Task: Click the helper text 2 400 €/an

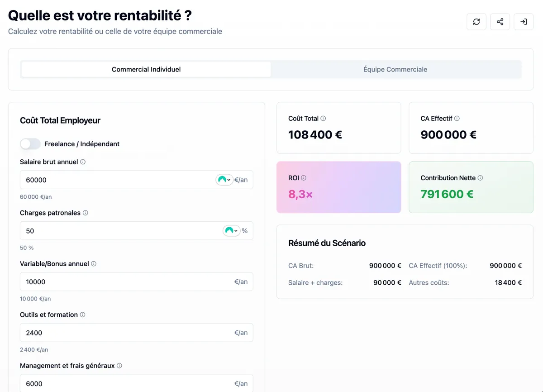Action: (34, 349)
